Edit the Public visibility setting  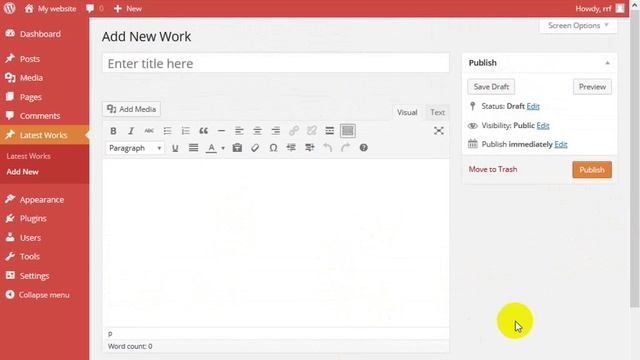pos(543,125)
